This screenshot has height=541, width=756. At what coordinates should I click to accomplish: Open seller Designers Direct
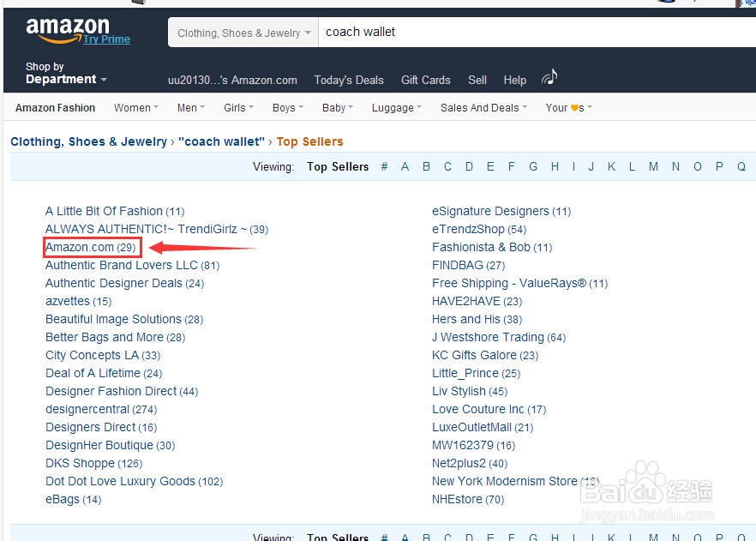pyautogui.click(x=101, y=427)
